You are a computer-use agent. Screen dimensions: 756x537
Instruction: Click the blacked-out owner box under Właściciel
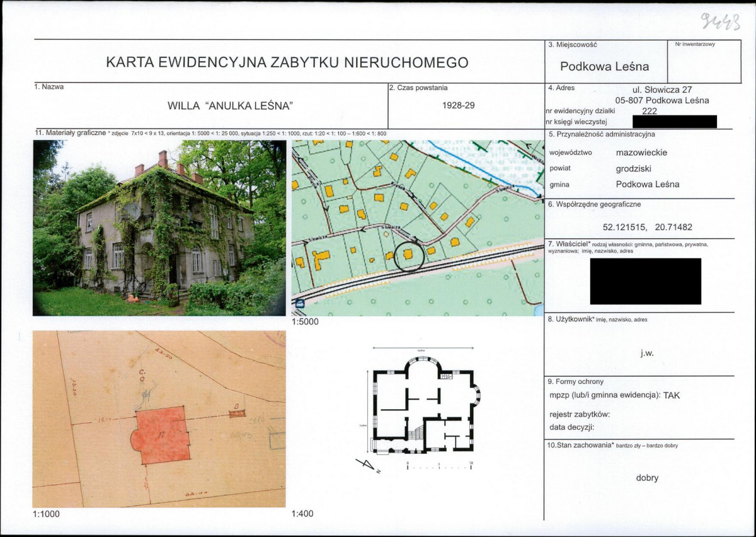click(x=645, y=281)
